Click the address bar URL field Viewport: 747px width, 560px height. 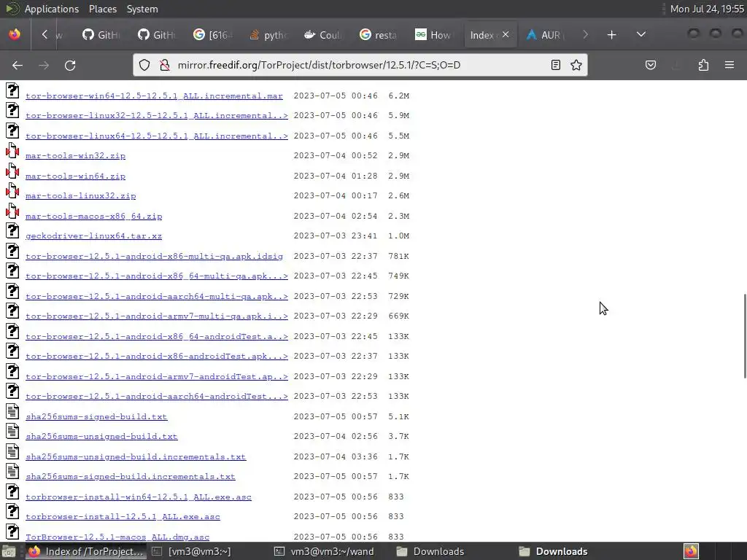pyautogui.click(x=360, y=65)
